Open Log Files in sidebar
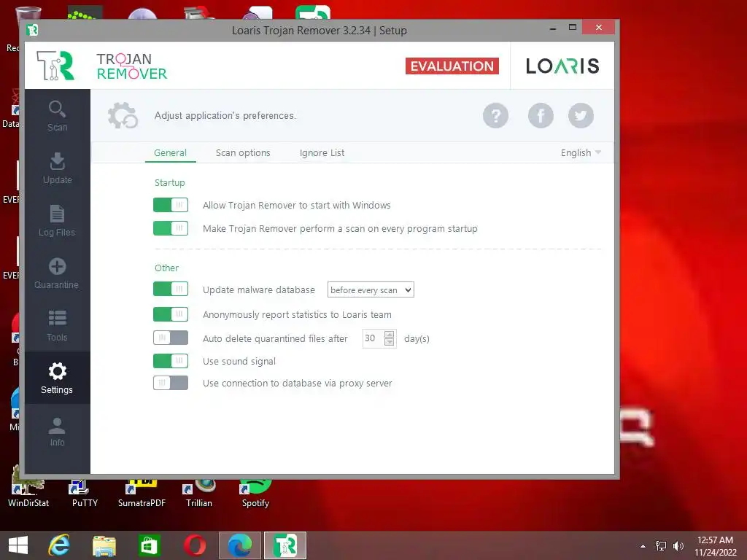The image size is (747, 560). [x=57, y=220]
